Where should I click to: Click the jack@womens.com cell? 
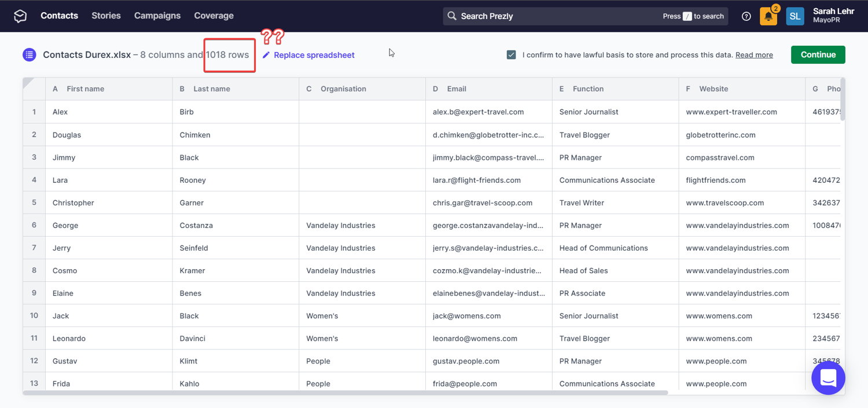pyautogui.click(x=489, y=315)
